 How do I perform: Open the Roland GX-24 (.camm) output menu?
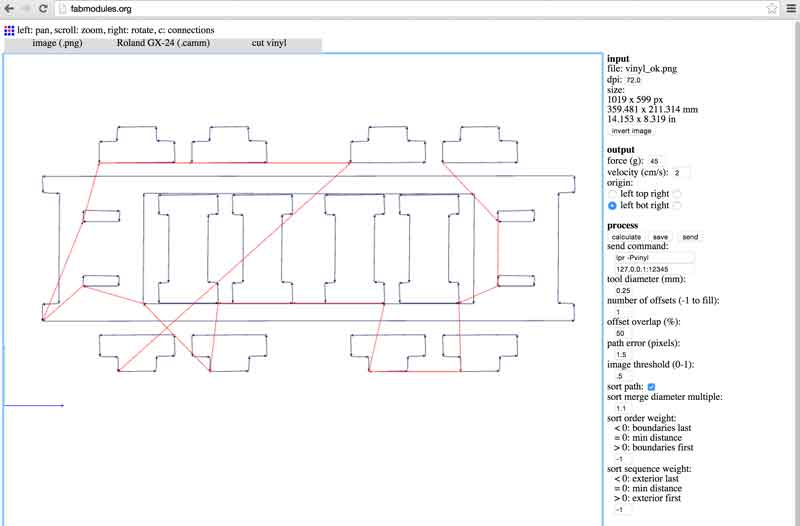pyautogui.click(x=163, y=43)
